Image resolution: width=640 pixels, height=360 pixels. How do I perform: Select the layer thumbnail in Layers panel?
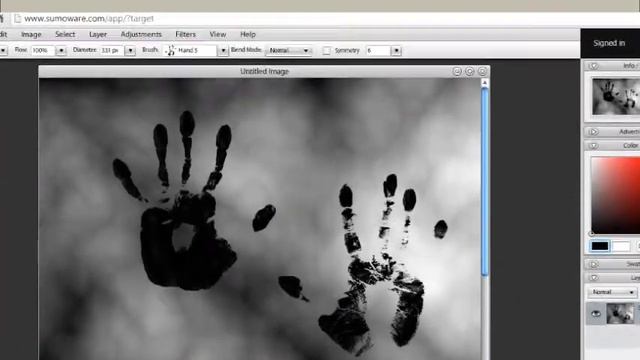pyautogui.click(x=620, y=313)
